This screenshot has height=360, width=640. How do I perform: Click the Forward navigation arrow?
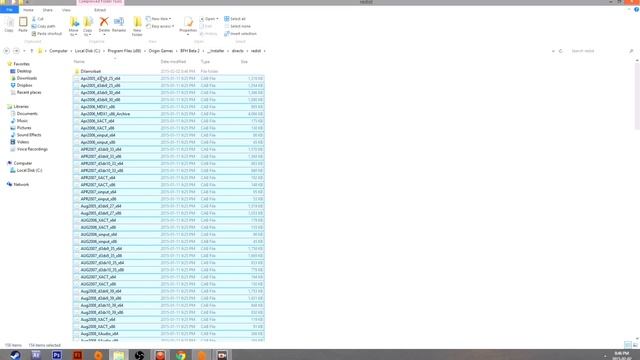(16, 51)
